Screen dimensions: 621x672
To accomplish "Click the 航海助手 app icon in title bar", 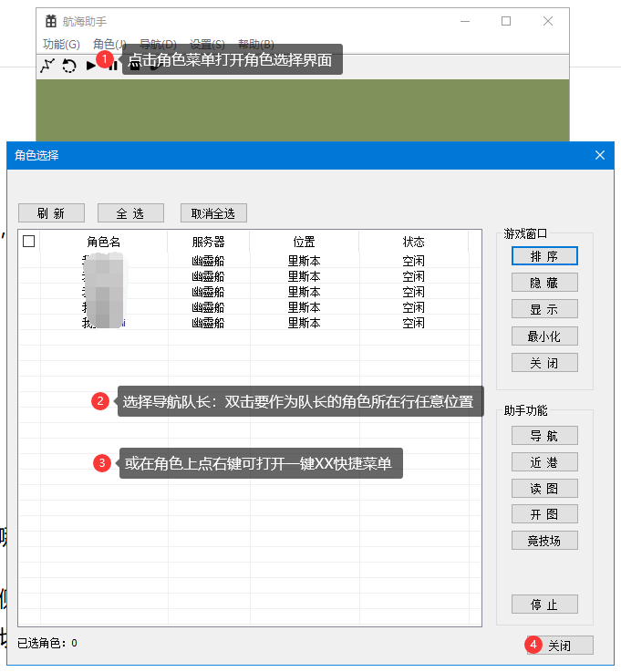I will click(x=51, y=21).
